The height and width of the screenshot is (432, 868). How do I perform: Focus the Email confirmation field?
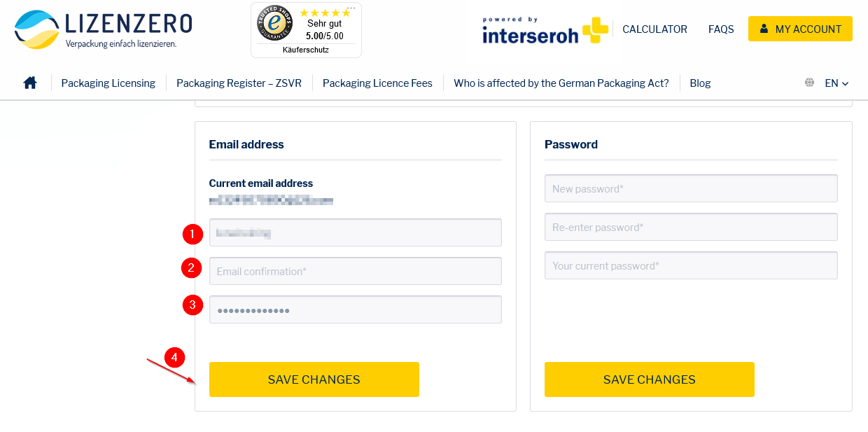point(356,271)
